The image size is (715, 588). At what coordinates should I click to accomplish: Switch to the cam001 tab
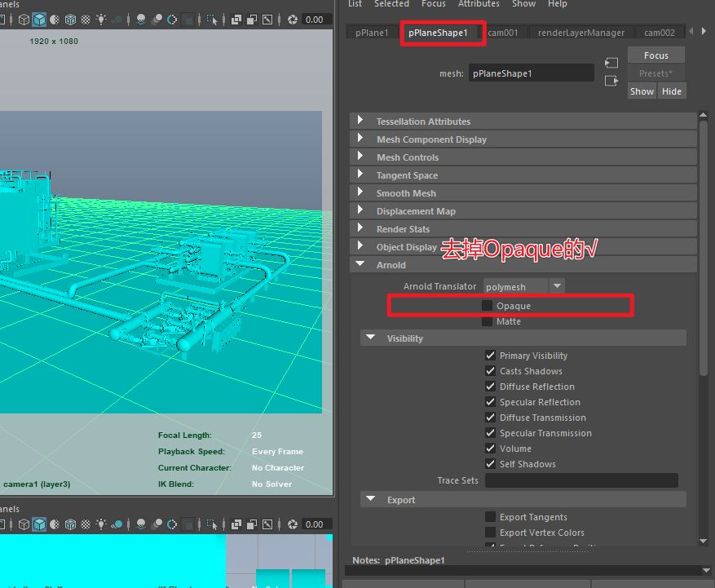pyautogui.click(x=503, y=33)
